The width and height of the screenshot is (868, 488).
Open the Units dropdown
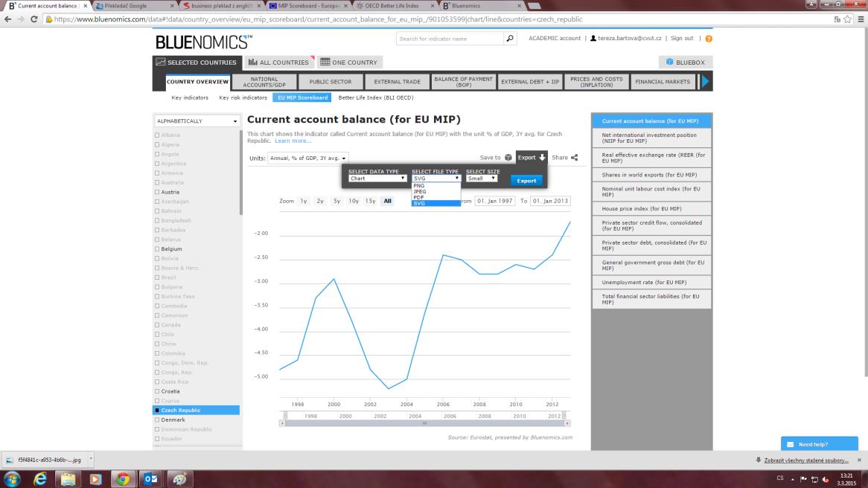[x=307, y=158]
